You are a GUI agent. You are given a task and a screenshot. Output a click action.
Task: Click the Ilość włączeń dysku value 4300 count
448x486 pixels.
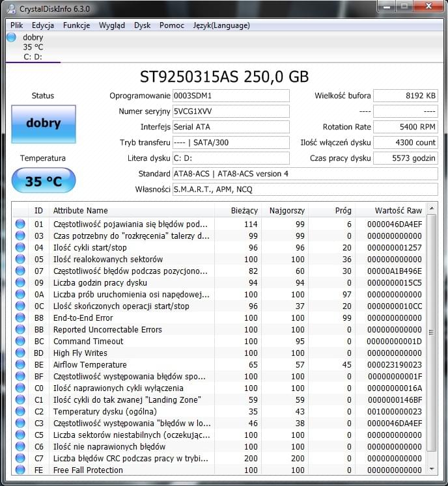point(405,142)
